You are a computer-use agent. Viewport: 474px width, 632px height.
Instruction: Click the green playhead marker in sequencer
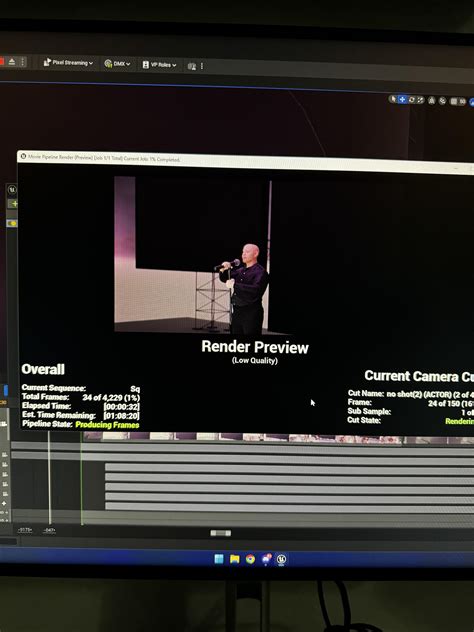pyautogui.click(x=81, y=478)
